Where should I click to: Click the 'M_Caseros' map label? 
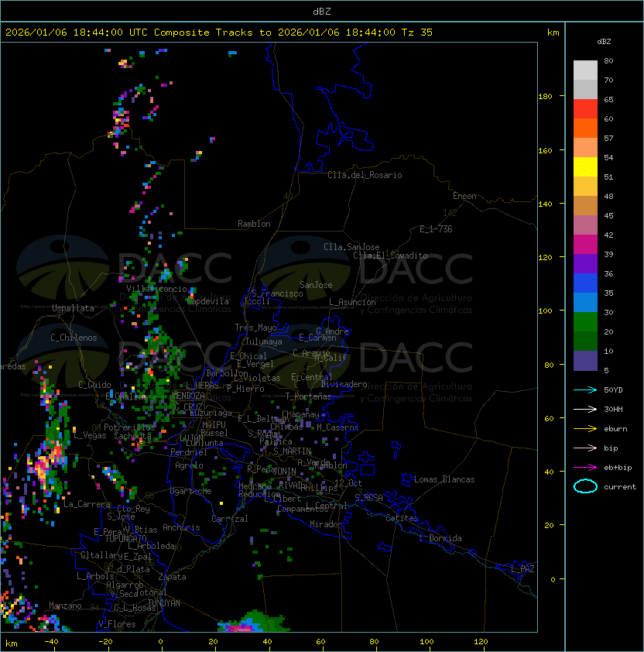337,427
